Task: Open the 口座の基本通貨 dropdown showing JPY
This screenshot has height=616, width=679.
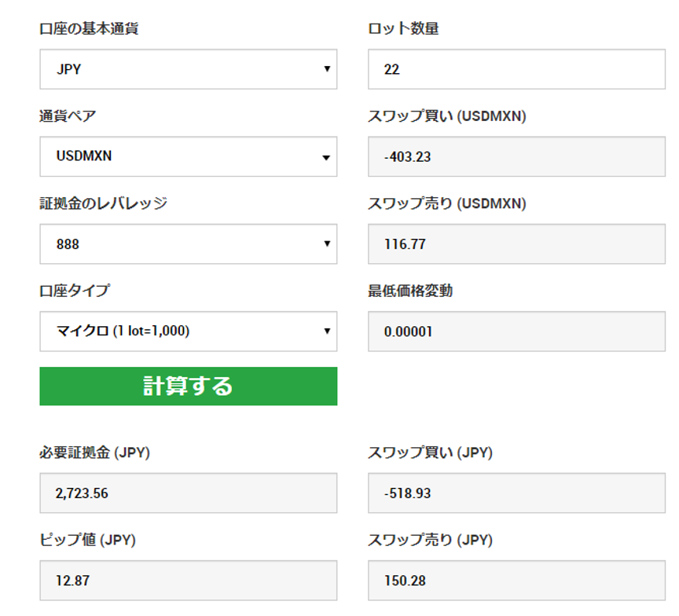Action: click(188, 69)
